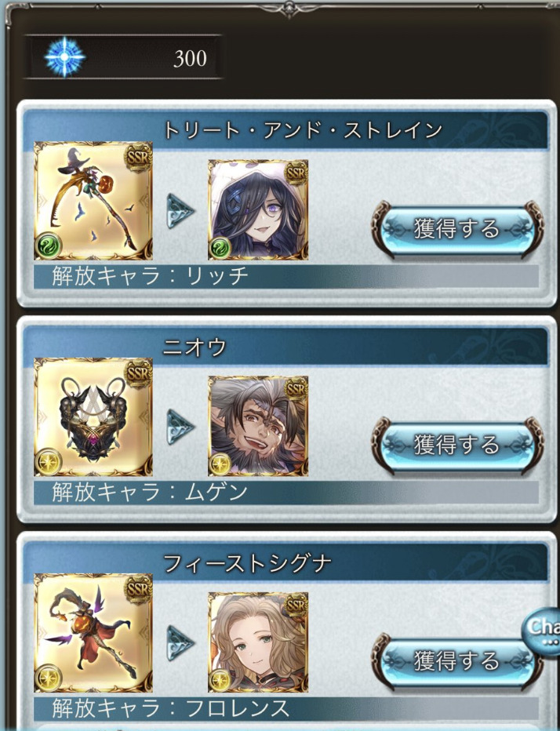This screenshot has height=731, width=560.
Task: Select the ニオウ weapon icon
Action: click(x=93, y=416)
